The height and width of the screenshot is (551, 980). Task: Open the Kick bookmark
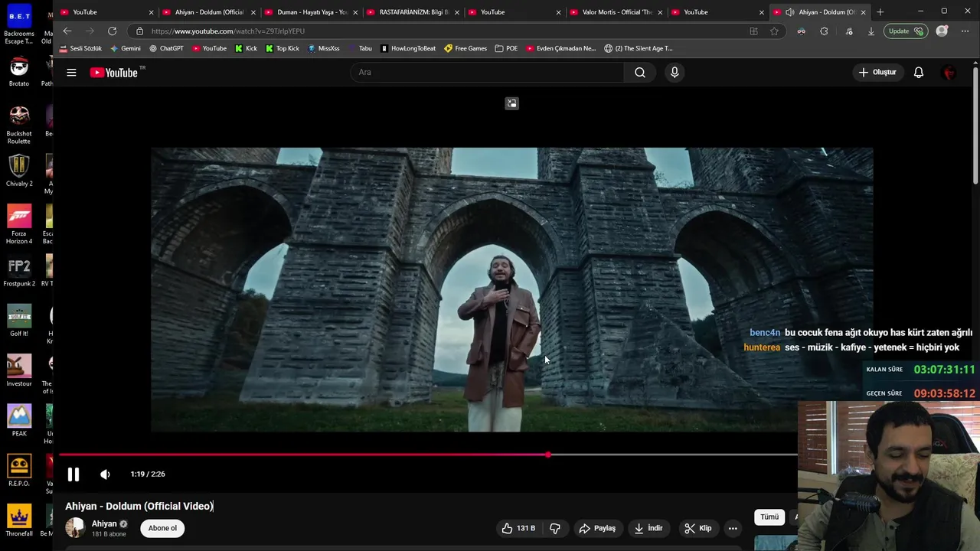click(x=246, y=48)
